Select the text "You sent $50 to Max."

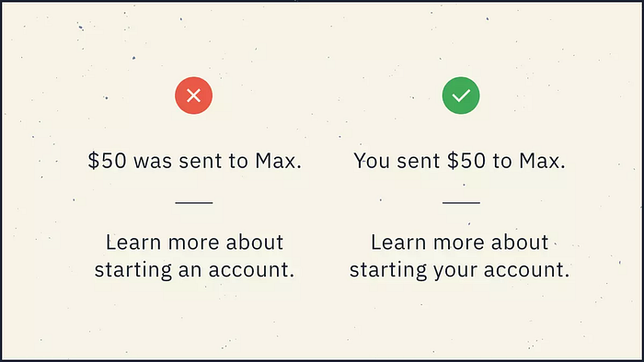coord(460,160)
